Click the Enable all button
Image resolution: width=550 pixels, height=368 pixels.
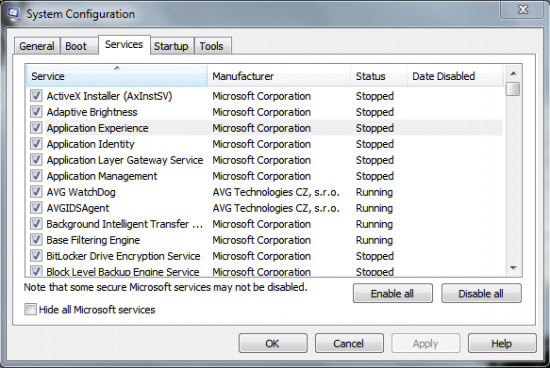[x=393, y=293]
